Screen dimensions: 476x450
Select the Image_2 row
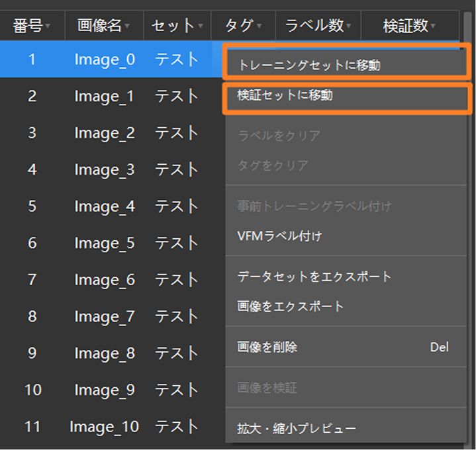click(x=113, y=133)
